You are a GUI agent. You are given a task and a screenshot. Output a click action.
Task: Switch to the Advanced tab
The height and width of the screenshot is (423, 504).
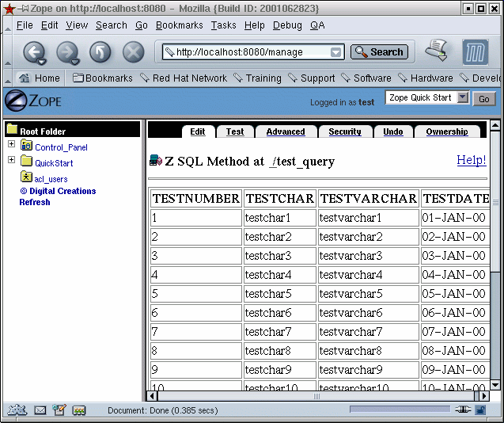pyautogui.click(x=285, y=131)
